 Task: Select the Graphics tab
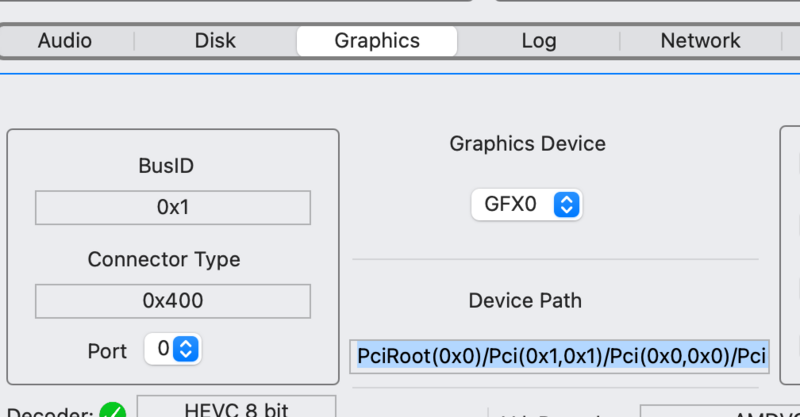point(377,41)
